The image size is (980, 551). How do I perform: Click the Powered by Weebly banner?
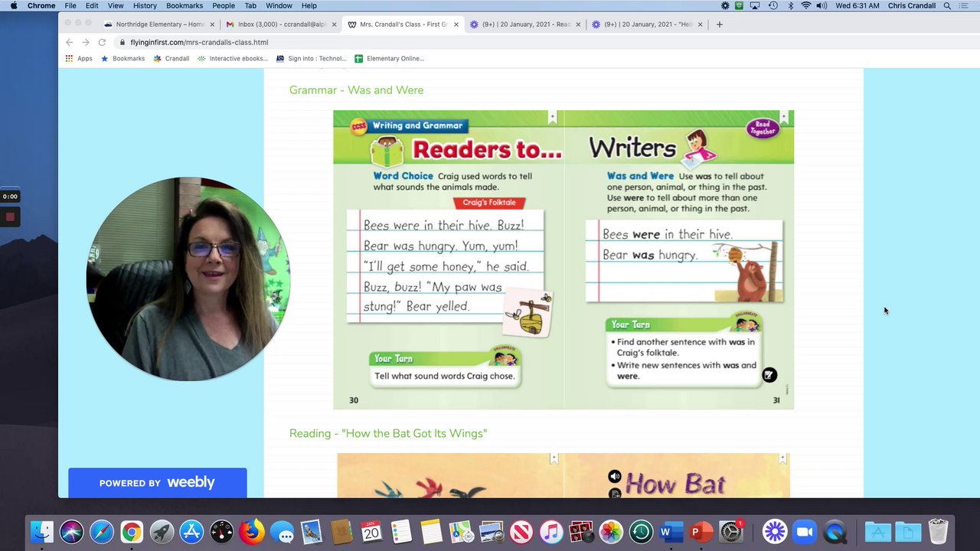pos(157,483)
